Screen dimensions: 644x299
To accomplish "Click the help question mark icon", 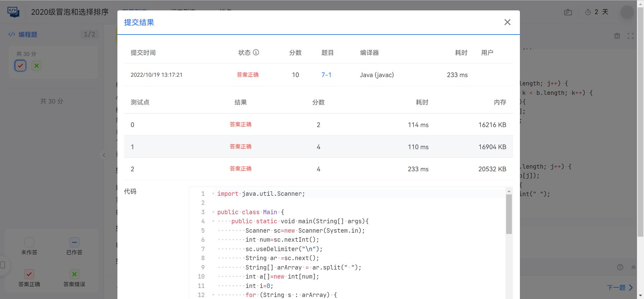I will click(x=620, y=267).
